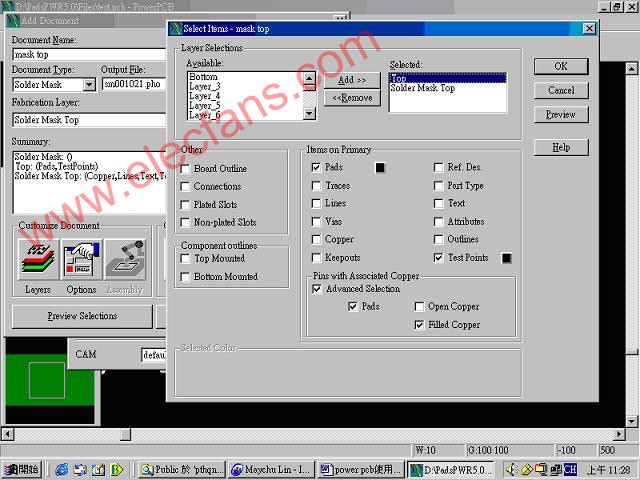This screenshot has width=640, height=480.
Task: Open the Document Type dropdown
Action: click(x=89, y=85)
